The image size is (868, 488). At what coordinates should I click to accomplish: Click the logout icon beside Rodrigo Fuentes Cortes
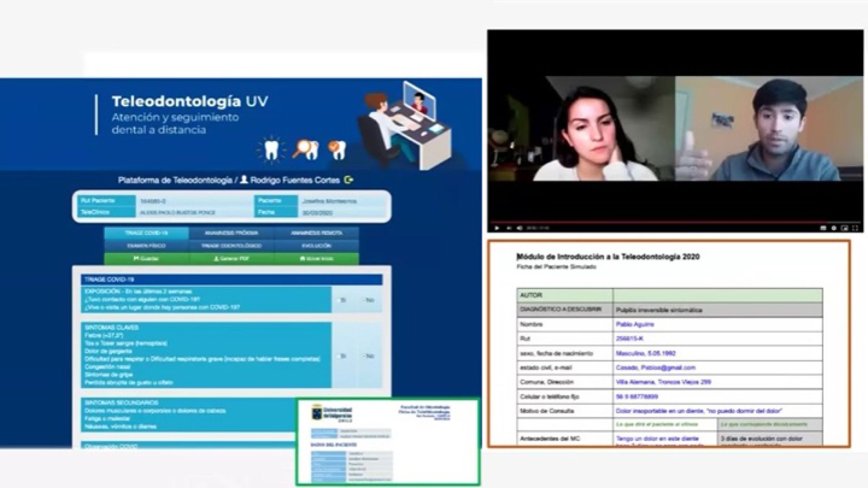tap(349, 180)
